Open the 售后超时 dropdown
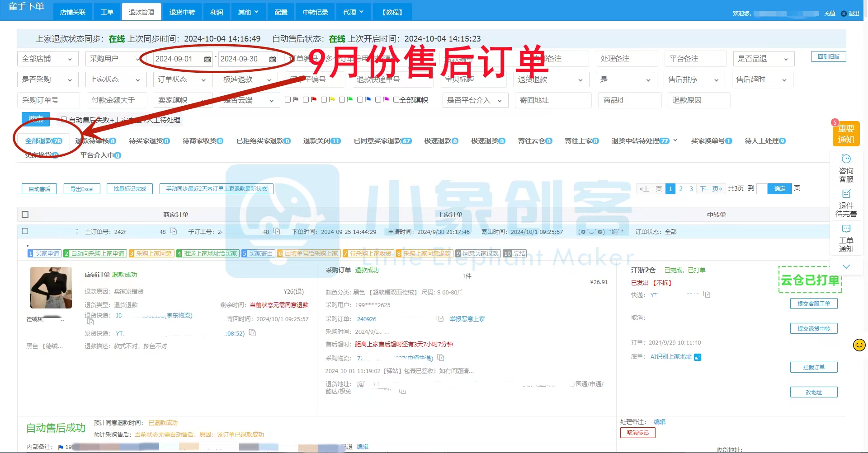Screen dimensions: 868x453 click(762, 79)
